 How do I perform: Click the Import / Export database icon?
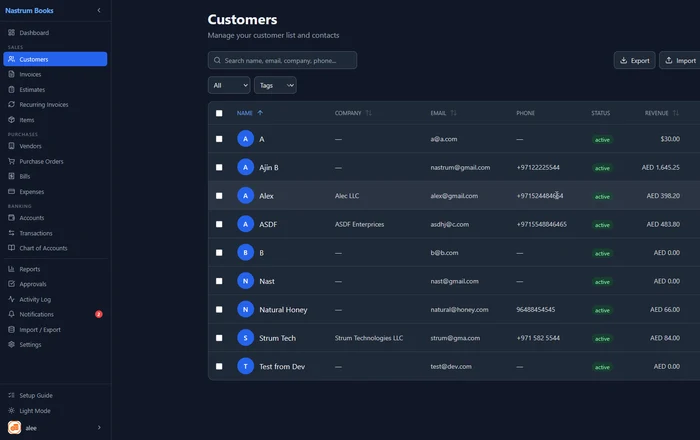pyautogui.click(x=12, y=329)
